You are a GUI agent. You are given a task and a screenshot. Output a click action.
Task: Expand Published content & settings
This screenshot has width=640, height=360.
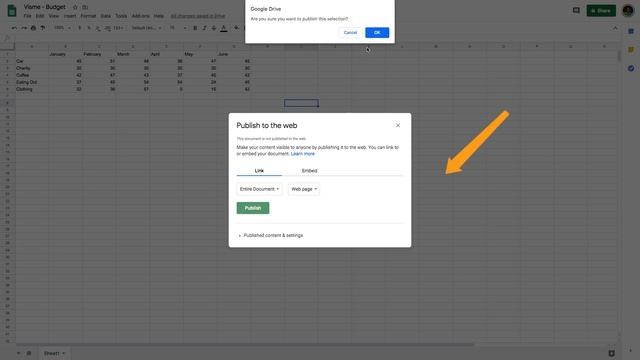pos(271,236)
